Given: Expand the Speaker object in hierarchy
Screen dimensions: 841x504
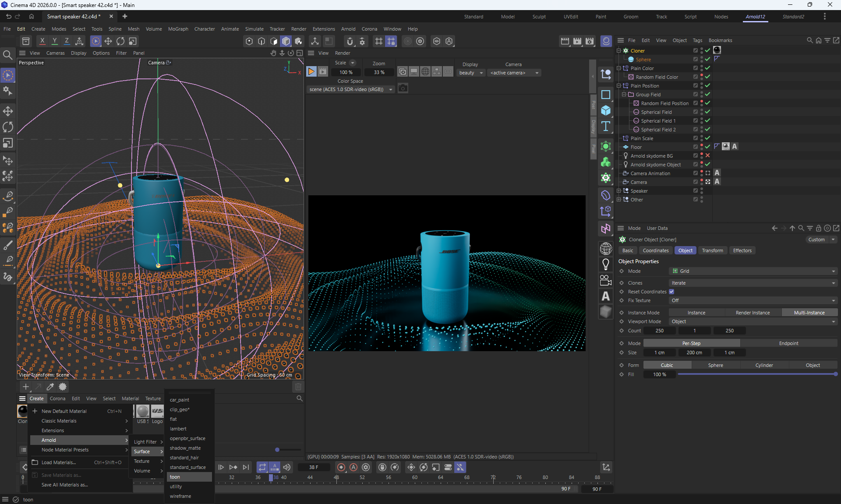Looking at the screenshot, I should click(618, 191).
